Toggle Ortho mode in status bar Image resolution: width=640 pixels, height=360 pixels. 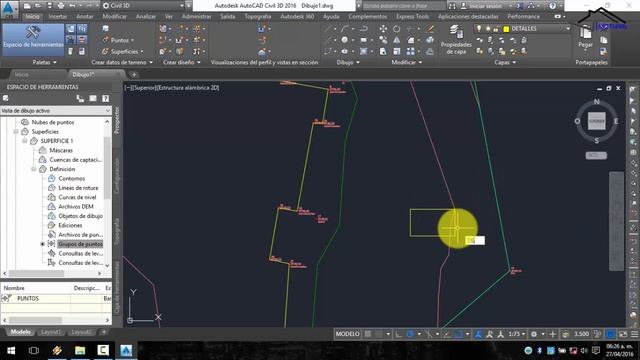(x=398, y=334)
